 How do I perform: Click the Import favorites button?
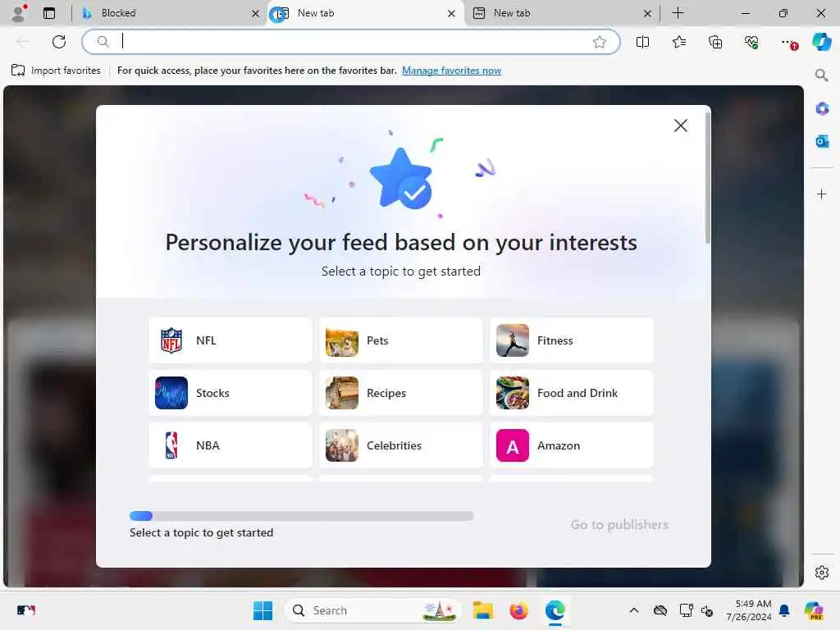coord(56,71)
